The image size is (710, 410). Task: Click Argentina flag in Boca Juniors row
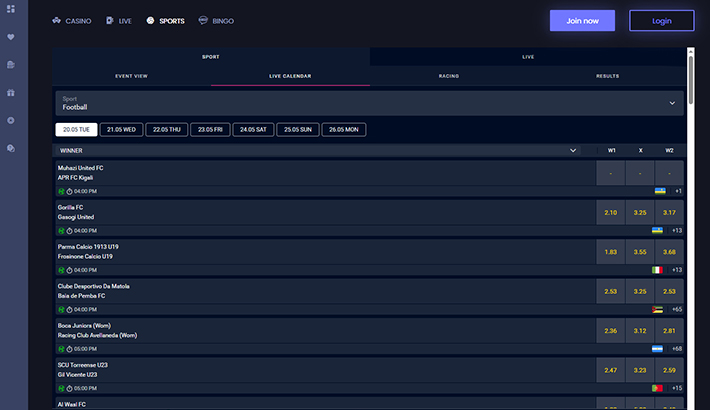657,349
